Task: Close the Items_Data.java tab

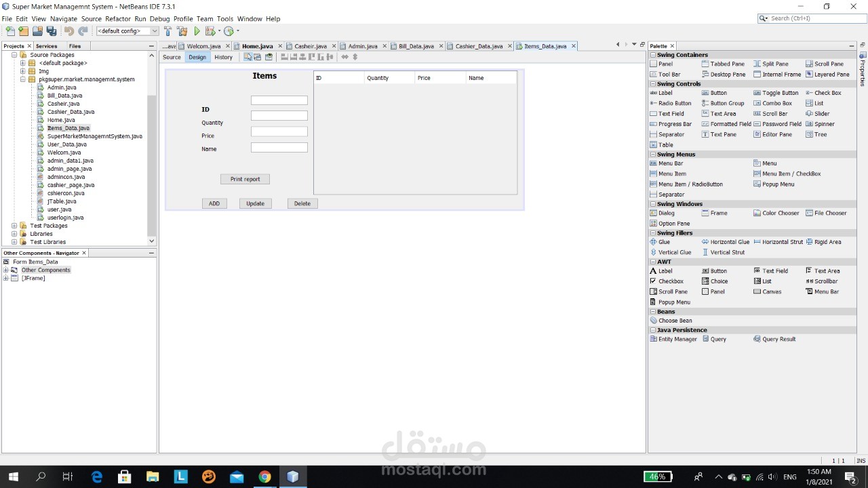Action: coord(574,46)
